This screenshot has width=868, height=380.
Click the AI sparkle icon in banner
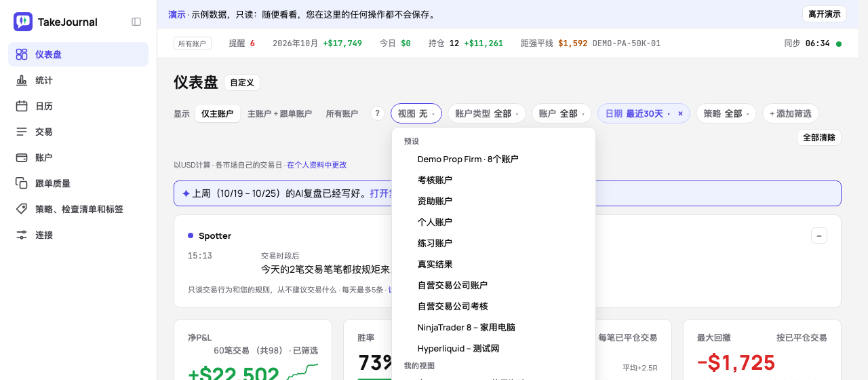click(186, 193)
